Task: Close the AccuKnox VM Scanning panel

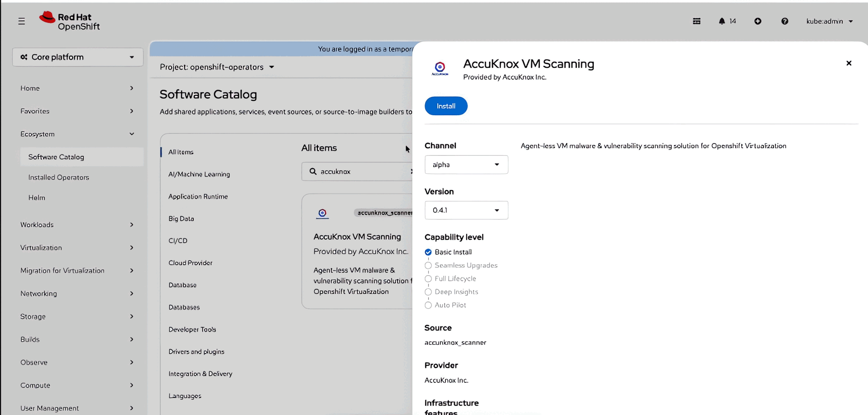Action: point(849,63)
